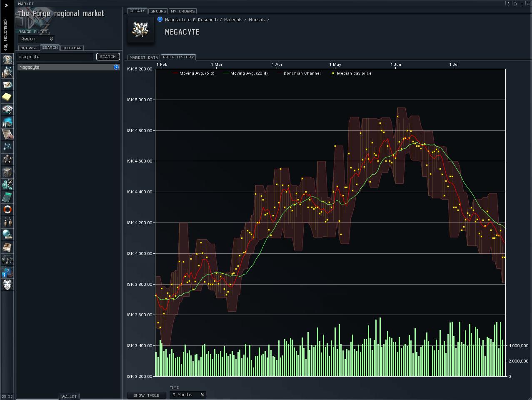Switch to the Quickbar tab

[x=72, y=48]
